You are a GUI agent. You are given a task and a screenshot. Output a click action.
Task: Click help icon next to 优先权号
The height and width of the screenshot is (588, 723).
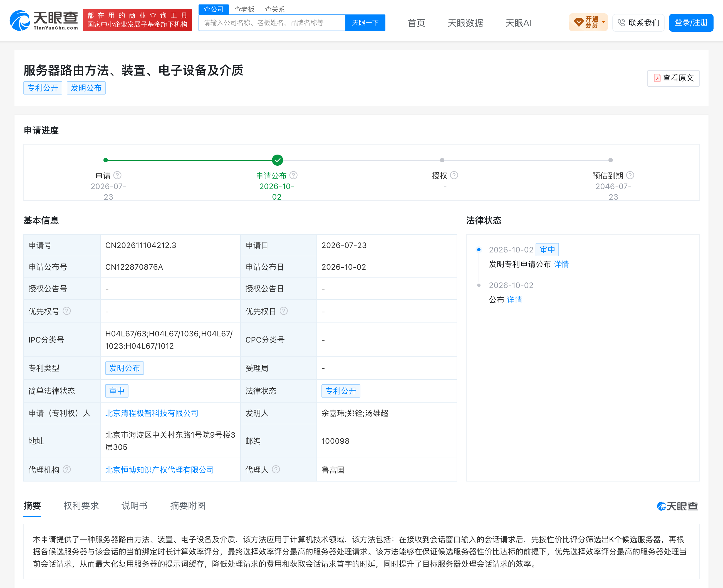pyautogui.click(x=67, y=311)
